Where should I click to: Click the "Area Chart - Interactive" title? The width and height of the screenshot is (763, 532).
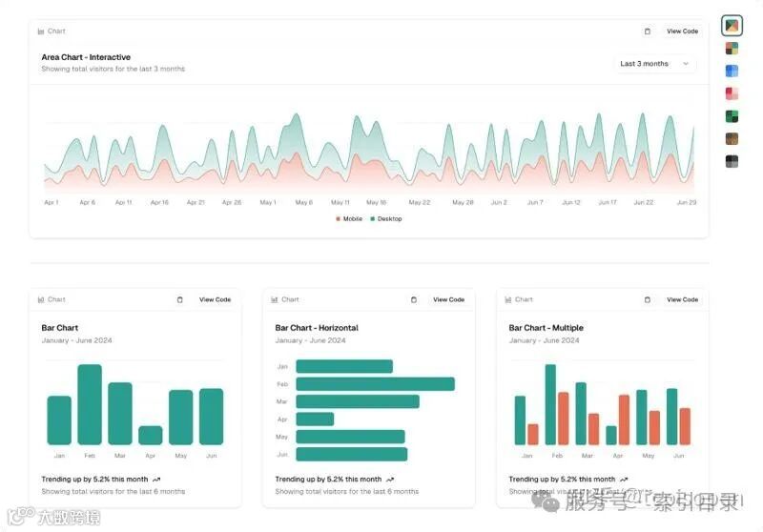coord(86,57)
